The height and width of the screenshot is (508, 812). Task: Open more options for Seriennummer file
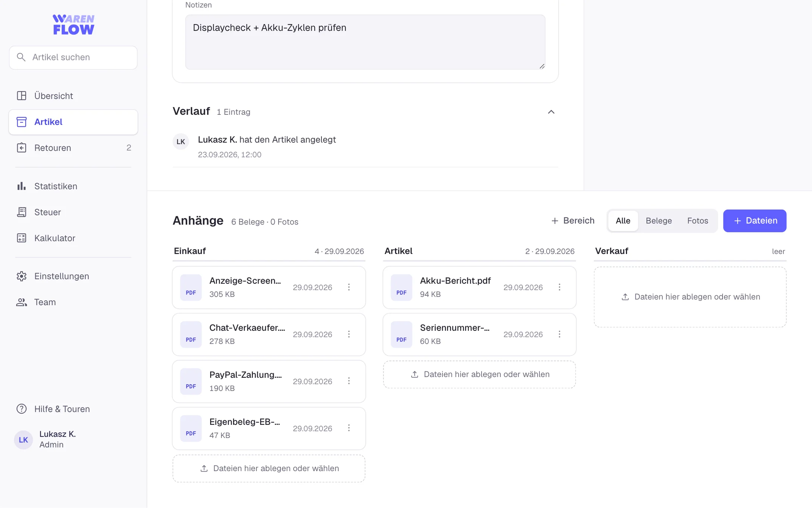[x=559, y=334]
